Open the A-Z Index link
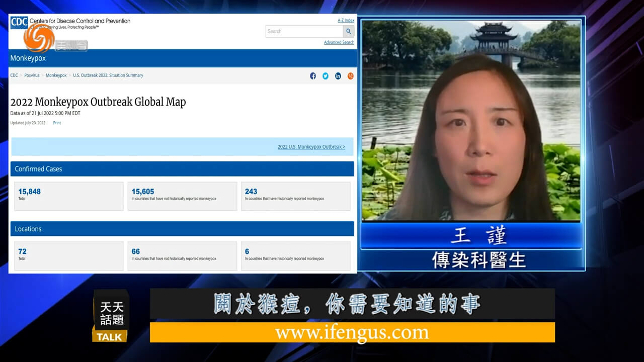 [x=346, y=21]
